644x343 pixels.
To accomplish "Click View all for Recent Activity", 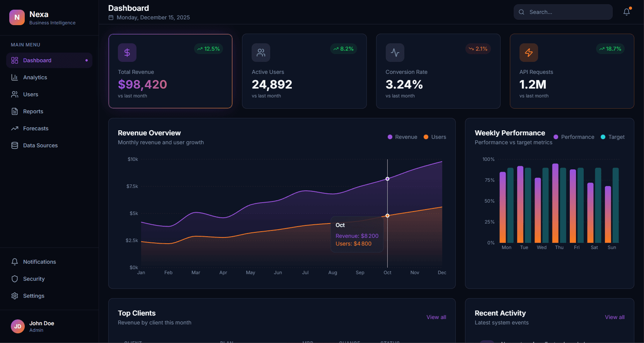I will (615, 317).
